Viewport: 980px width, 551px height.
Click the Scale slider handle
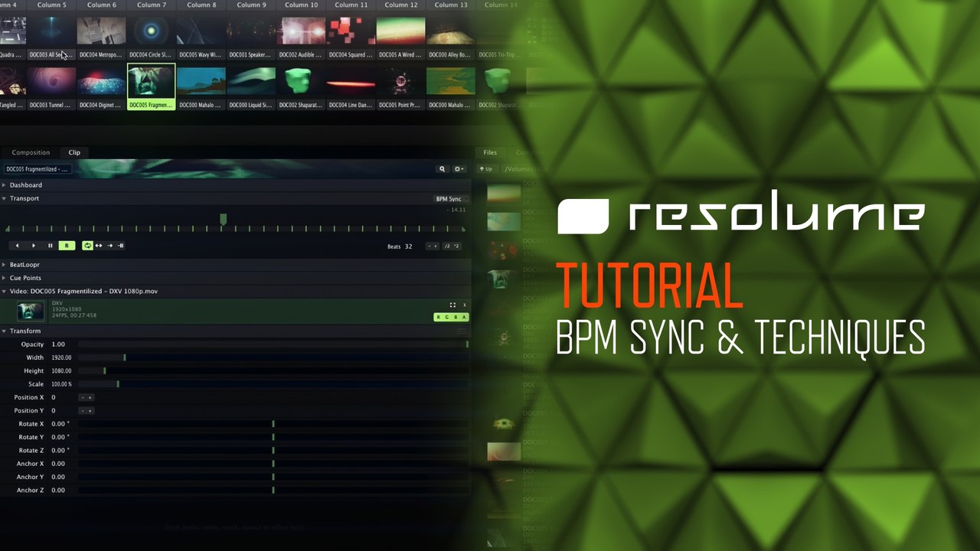(118, 384)
